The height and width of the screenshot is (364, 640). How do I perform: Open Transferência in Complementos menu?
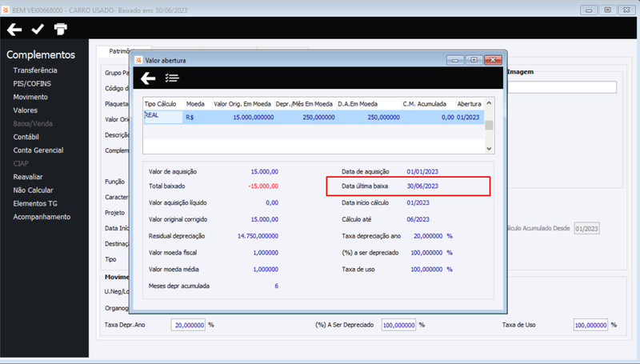click(x=35, y=70)
